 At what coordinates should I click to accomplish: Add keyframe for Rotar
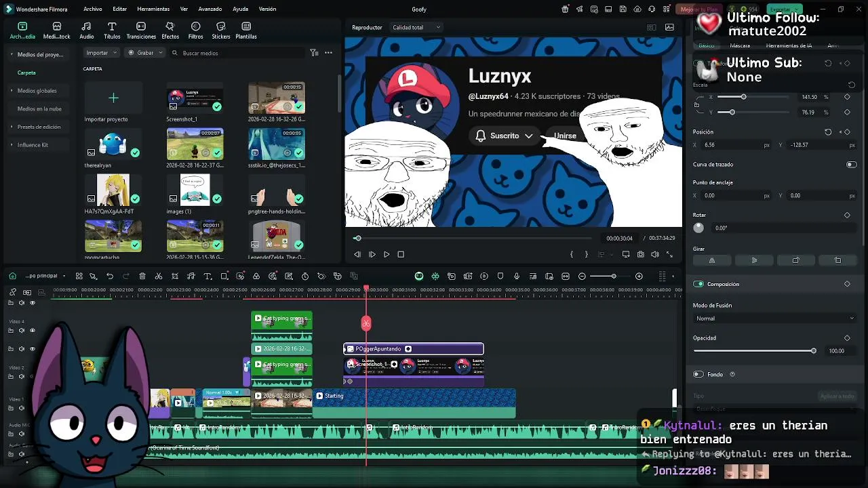tap(847, 215)
